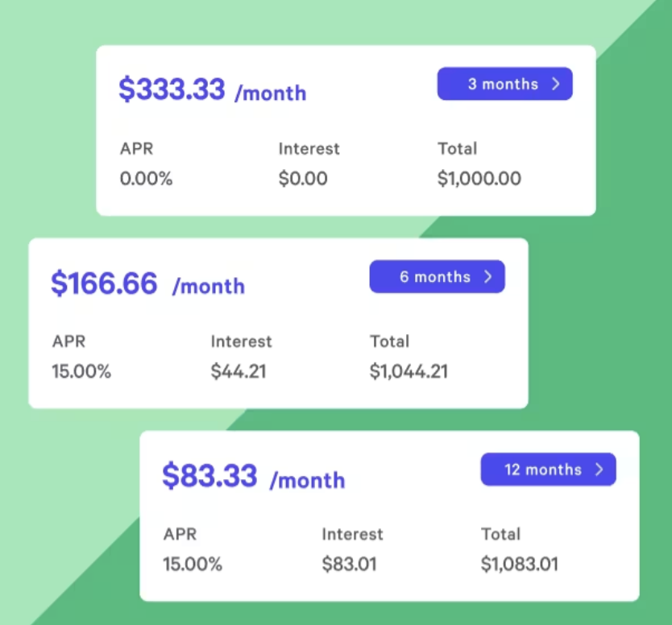Click the 0.00% APR value
Image resolution: width=672 pixels, height=625 pixels.
(147, 179)
